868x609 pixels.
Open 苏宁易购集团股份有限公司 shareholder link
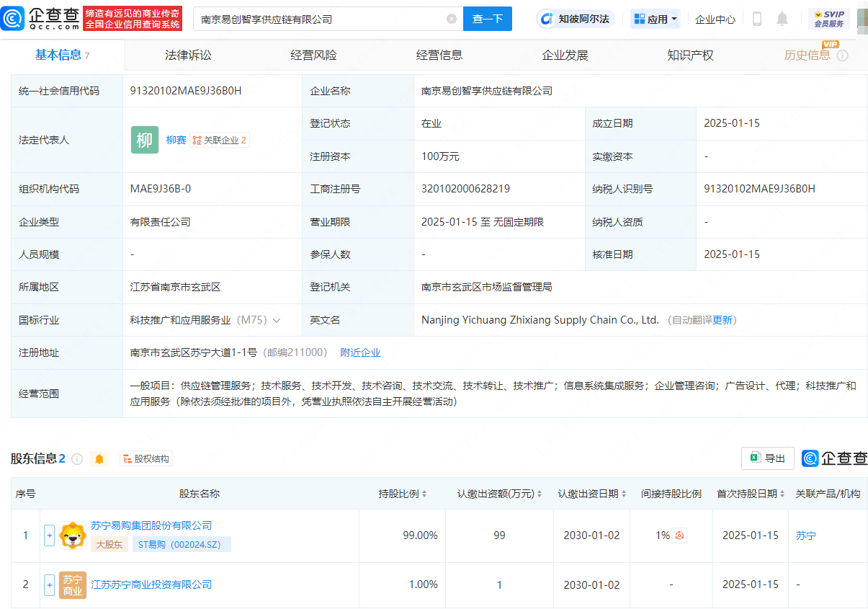click(x=151, y=526)
